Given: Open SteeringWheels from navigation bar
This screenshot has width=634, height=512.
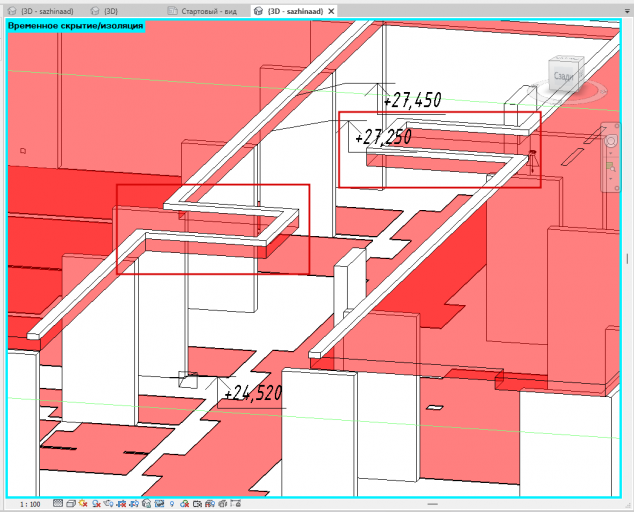Looking at the screenshot, I should (x=611, y=141).
